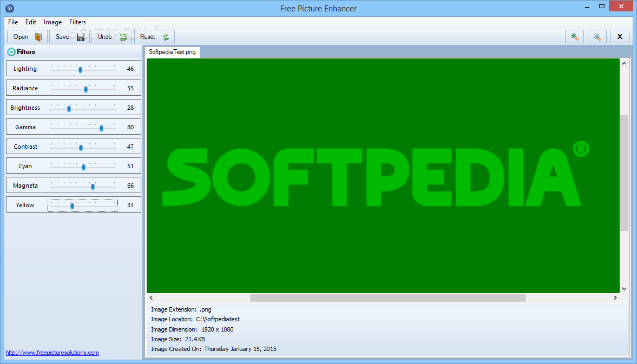Click the app icon in the title bar
Image resolution: width=637 pixels, height=364 pixels.
point(10,8)
